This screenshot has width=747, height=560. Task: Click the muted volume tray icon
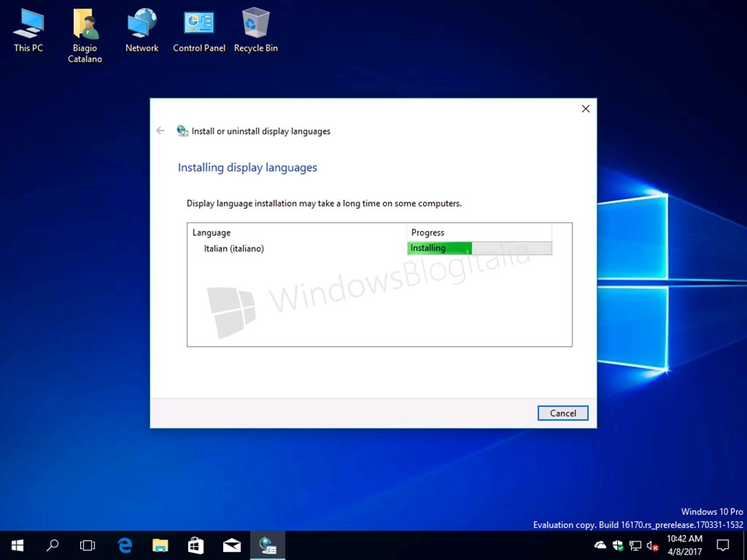point(652,545)
